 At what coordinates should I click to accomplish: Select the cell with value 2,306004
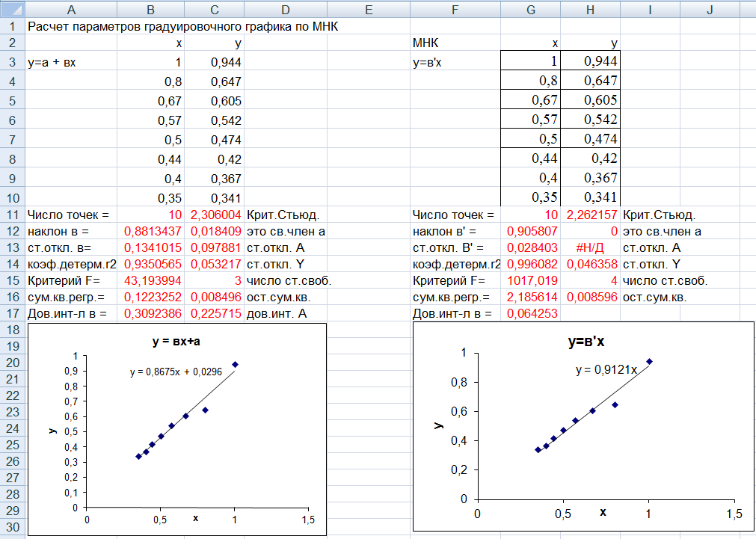215,215
